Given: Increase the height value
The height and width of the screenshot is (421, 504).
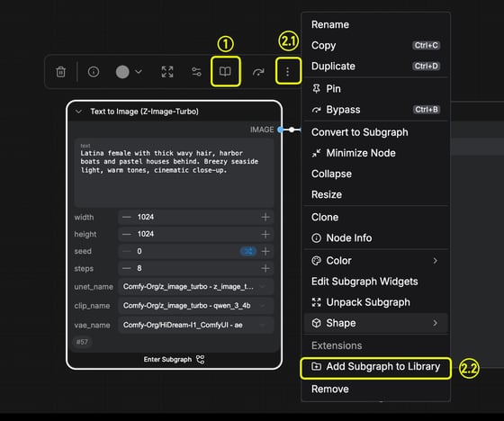Looking at the screenshot, I should (265, 234).
